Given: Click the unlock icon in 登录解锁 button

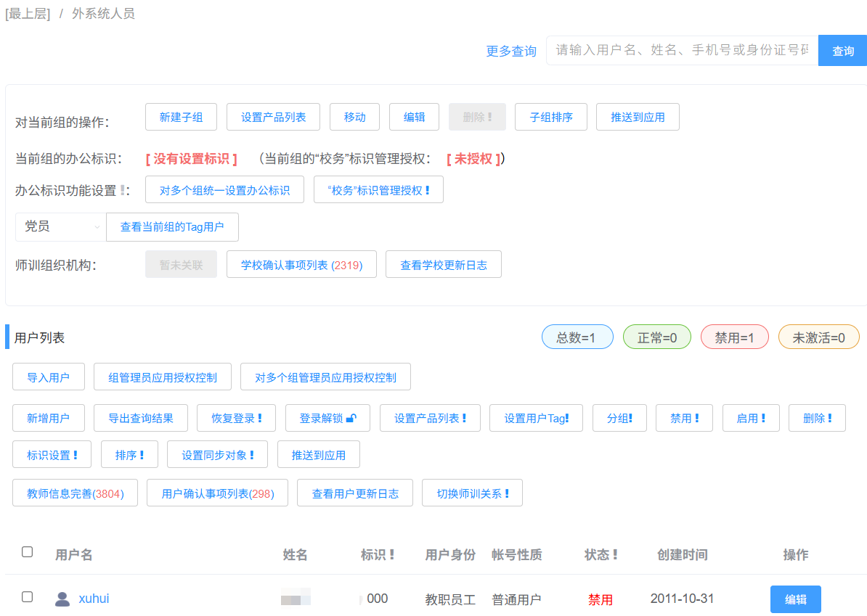Looking at the screenshot, I should tap(351, 418).
